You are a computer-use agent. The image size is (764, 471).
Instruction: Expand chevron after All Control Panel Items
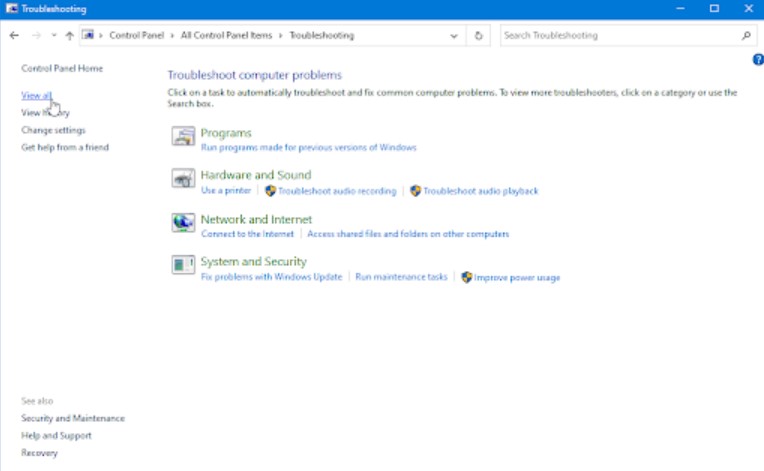pos(281,36)
